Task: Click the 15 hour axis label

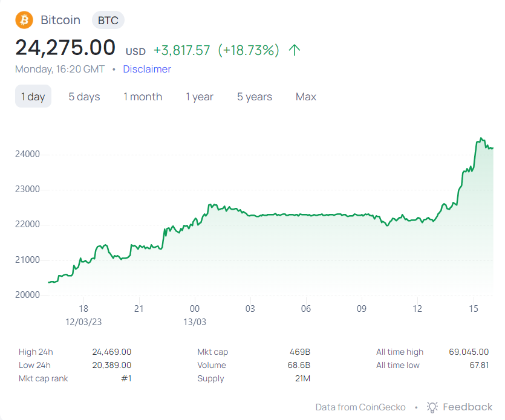Action: coord(474,309)
